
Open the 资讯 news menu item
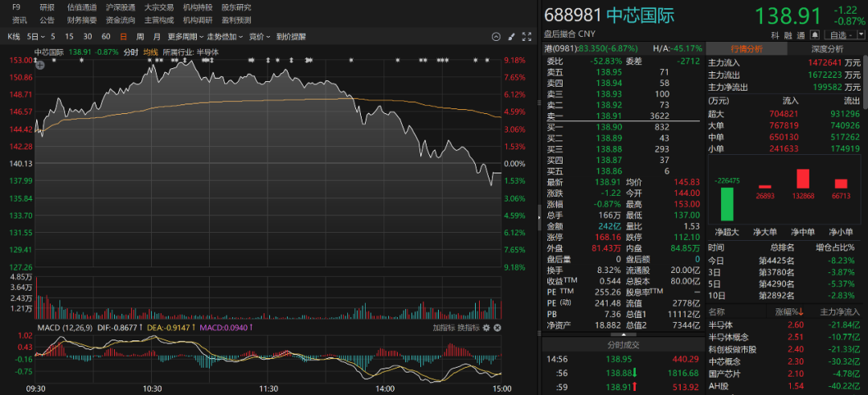19,20
